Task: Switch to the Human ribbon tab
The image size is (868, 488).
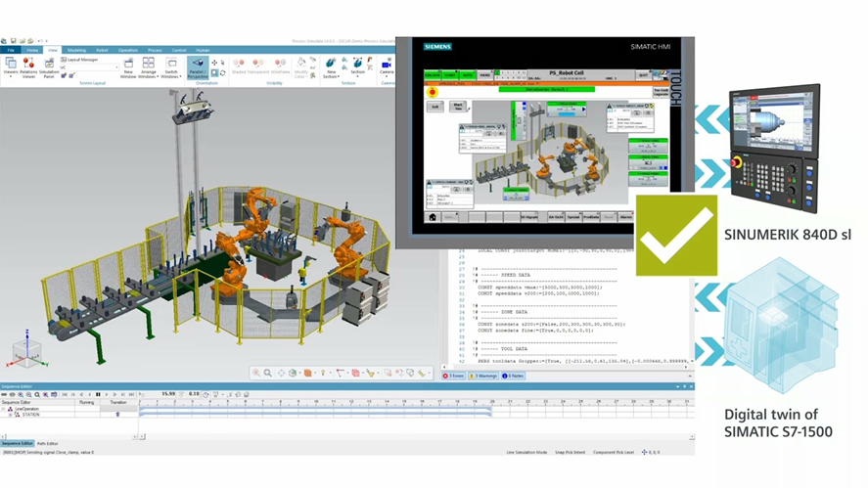Action: 203,50
